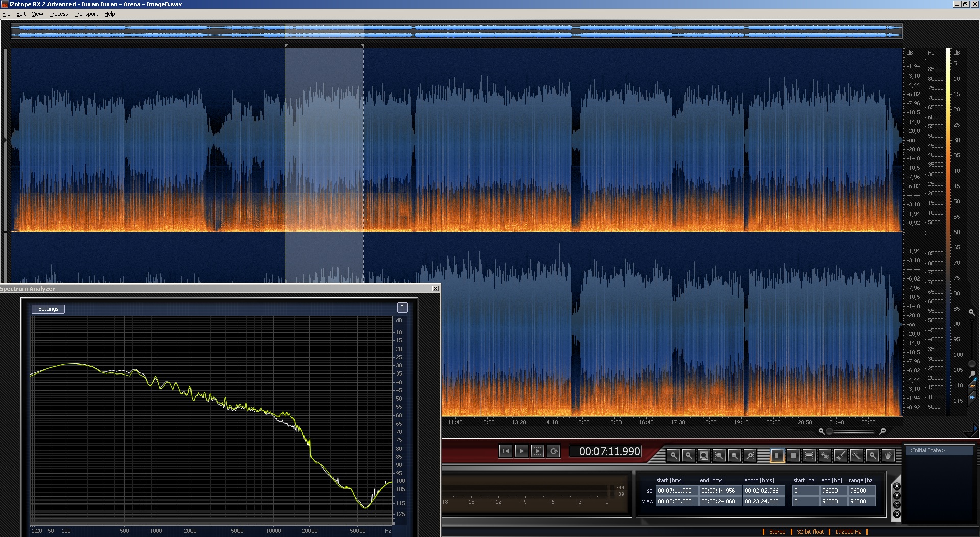Viewport: 980px width, 537px height.
Task: Open the Transport menu
Action: point(86,14)
